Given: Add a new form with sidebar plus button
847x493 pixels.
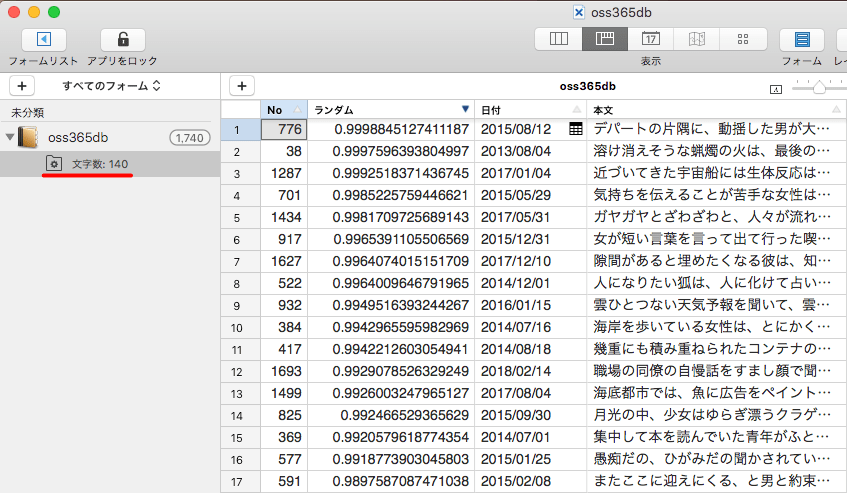Looking at the screenshot, I should [x=22, y=86].
